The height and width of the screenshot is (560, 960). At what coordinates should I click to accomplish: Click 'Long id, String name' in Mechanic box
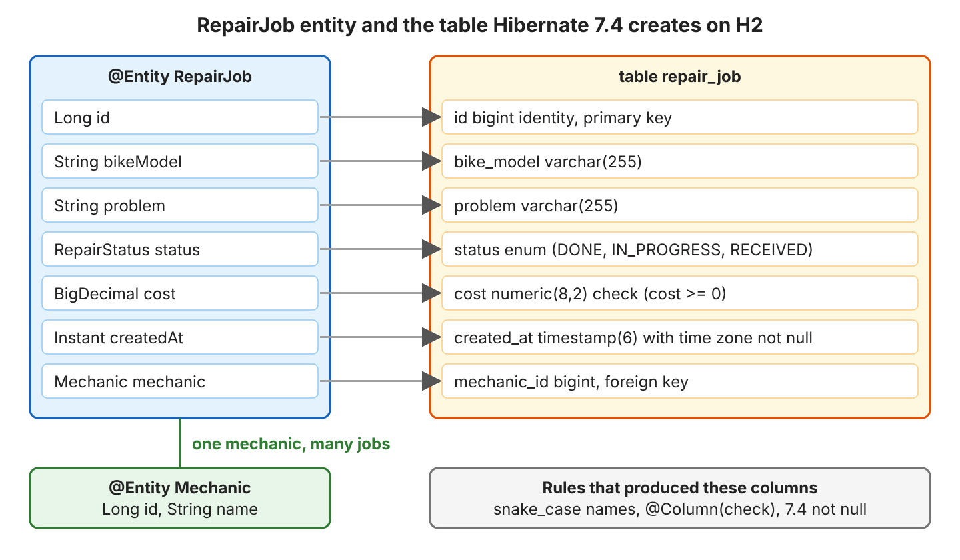click(x=180, y=510)
